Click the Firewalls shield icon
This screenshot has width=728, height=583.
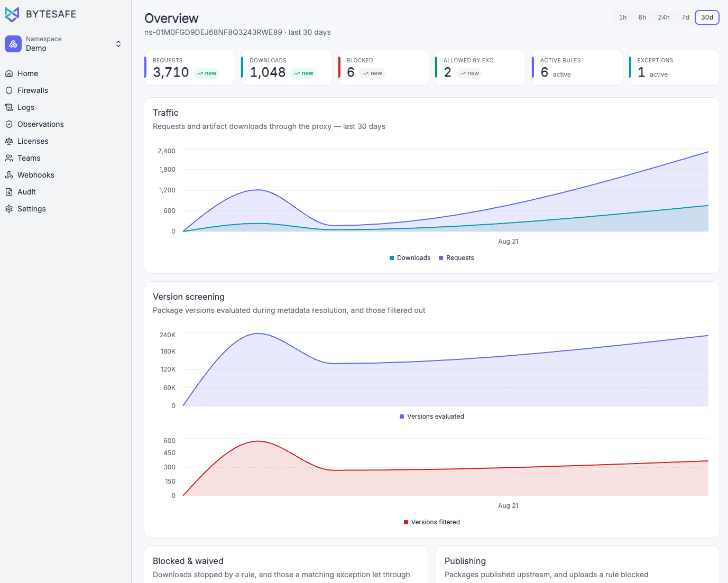(x=9, y=90)
